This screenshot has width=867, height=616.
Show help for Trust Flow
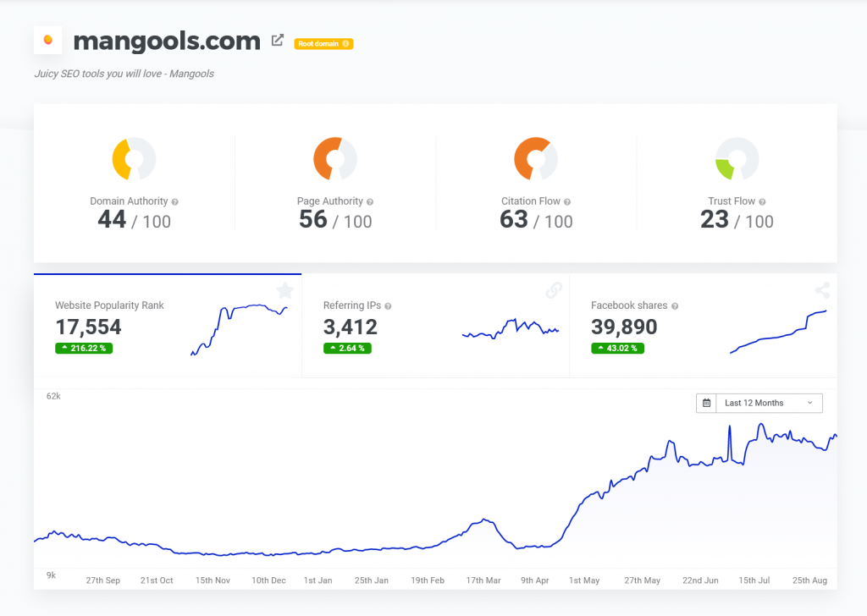(762, 202)
